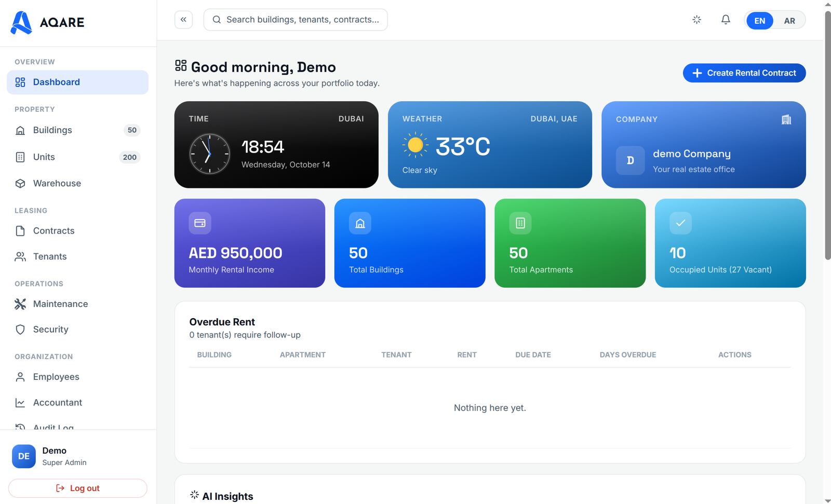
Task: Click the checkmark icon on Occupied Units
Action: point(680,223)
